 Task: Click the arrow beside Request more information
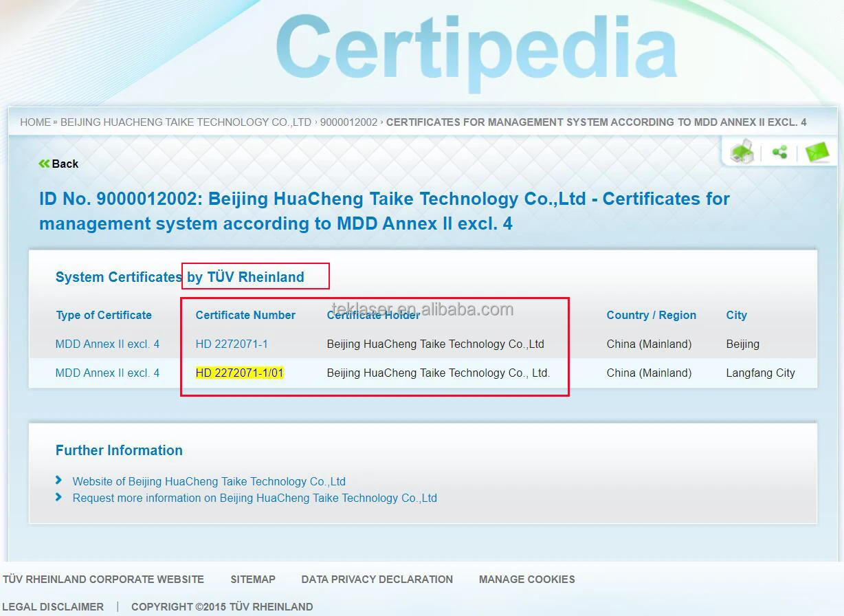click(59, 497)
